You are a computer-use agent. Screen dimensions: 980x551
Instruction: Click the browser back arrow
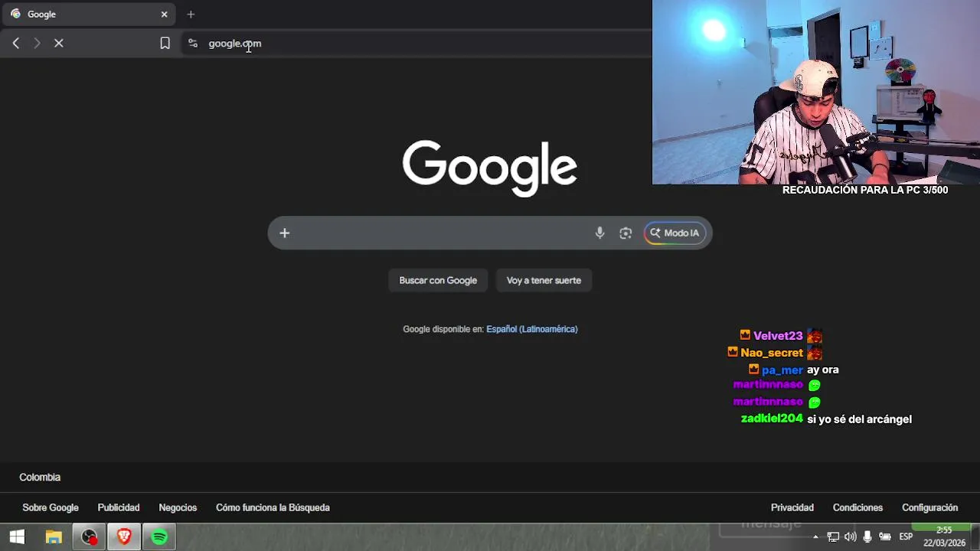[16, 44]
